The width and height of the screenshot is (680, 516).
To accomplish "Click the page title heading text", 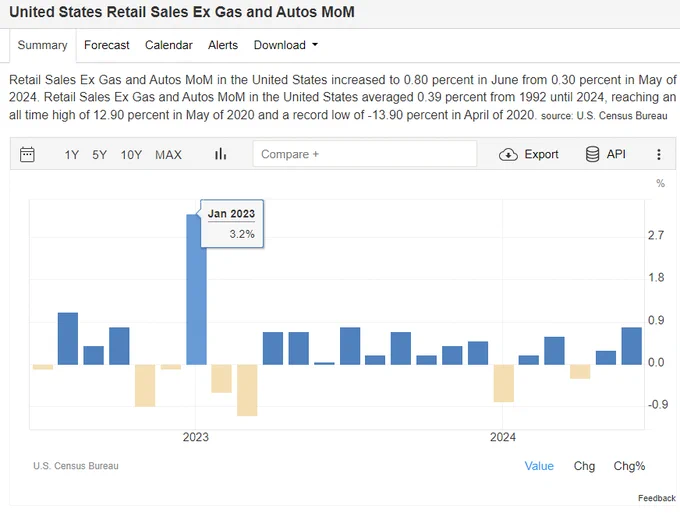I will [182, 12].
